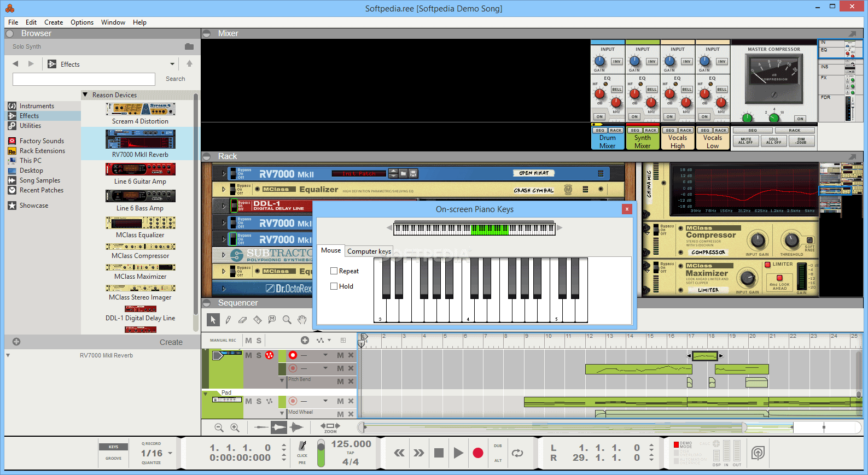
Task: Open the Edit menu
Action: 31,22
